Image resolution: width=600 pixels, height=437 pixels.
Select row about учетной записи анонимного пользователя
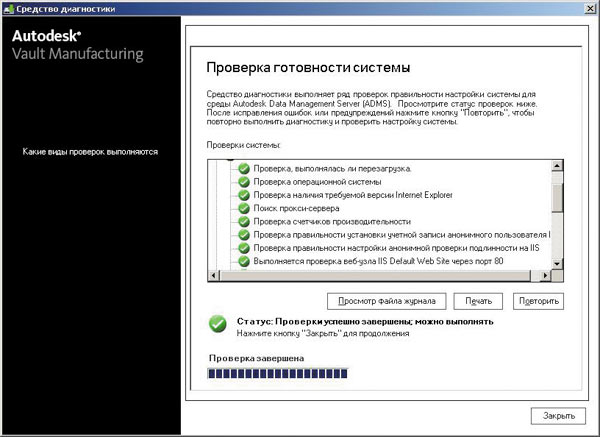[402, 235]
